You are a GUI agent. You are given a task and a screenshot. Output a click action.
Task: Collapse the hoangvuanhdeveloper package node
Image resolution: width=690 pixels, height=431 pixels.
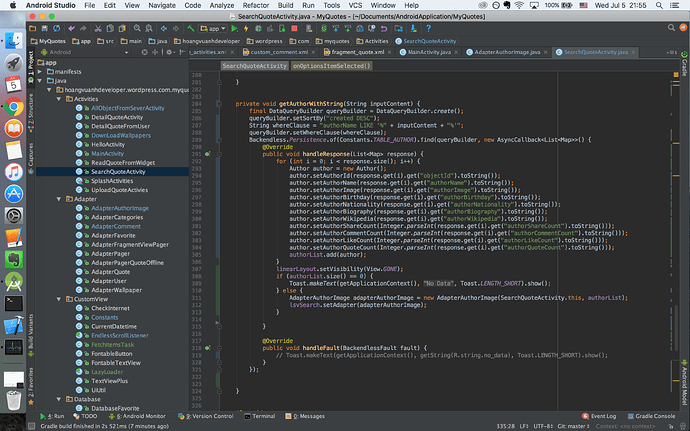click(x=49, y=90)
